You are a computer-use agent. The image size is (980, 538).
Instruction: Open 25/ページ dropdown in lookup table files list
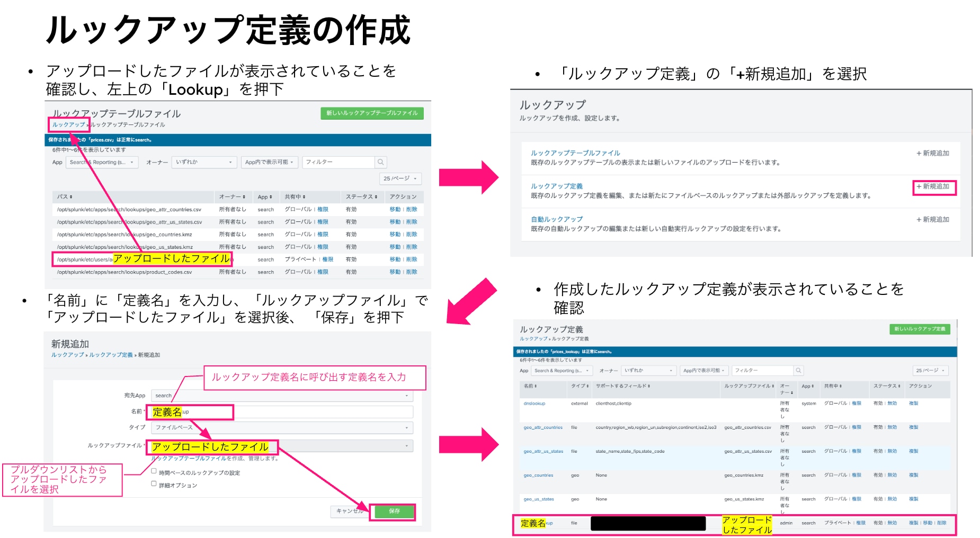(400, 178)
